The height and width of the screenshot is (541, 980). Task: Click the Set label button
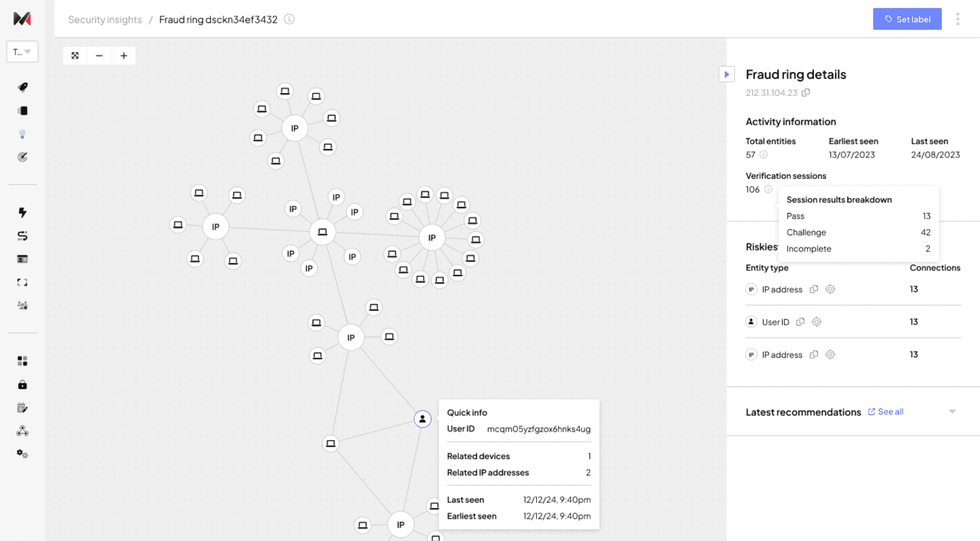[907, 19]
